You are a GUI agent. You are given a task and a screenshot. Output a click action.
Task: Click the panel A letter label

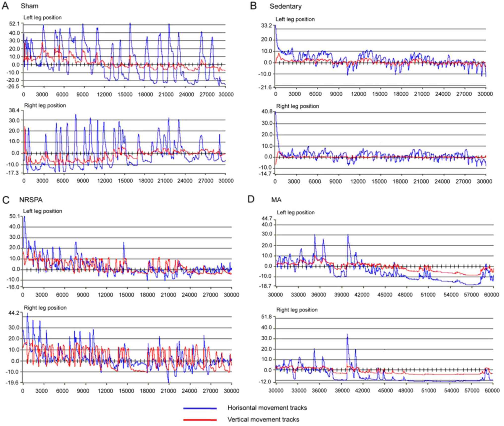pos(5,6)
